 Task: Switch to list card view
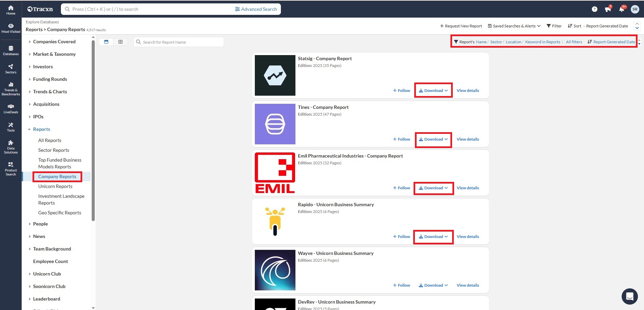click(106, 42)
